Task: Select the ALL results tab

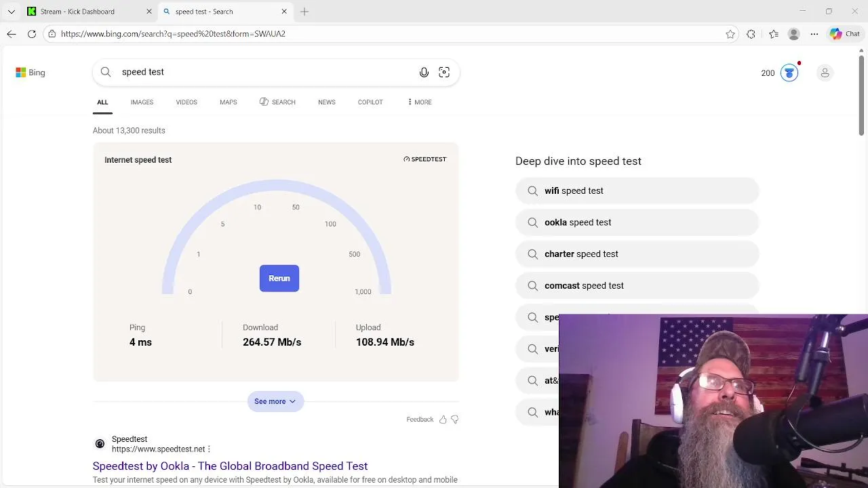Action: coord(102,102)
